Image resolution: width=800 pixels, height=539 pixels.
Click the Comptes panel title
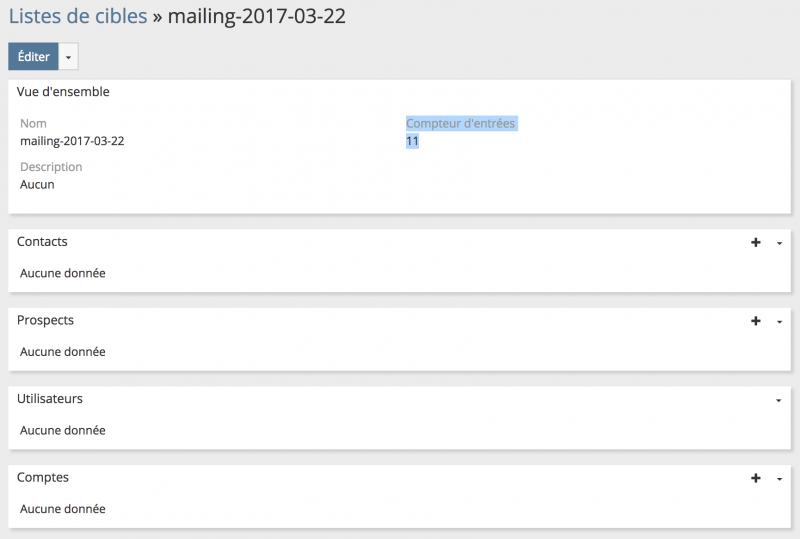[43, 477]
